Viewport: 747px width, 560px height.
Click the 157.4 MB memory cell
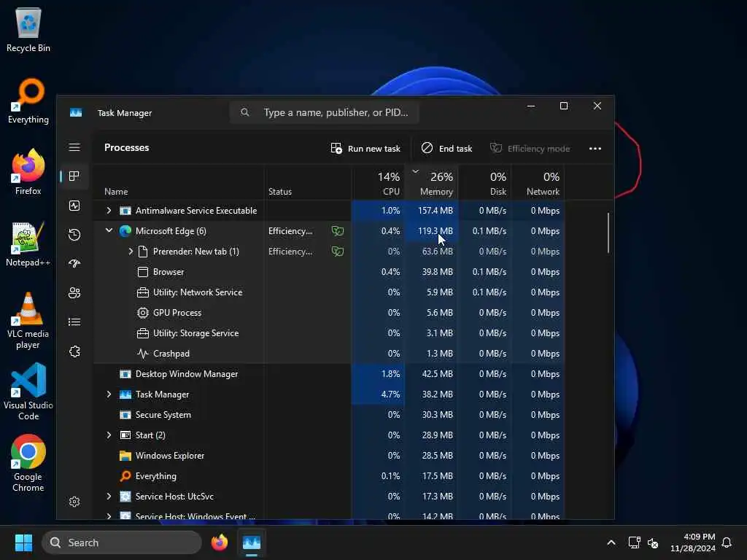click(x=432, y=211)
